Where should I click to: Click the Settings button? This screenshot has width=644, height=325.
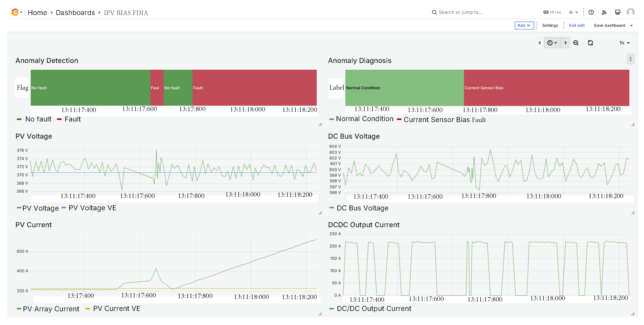tap(550, 25)
